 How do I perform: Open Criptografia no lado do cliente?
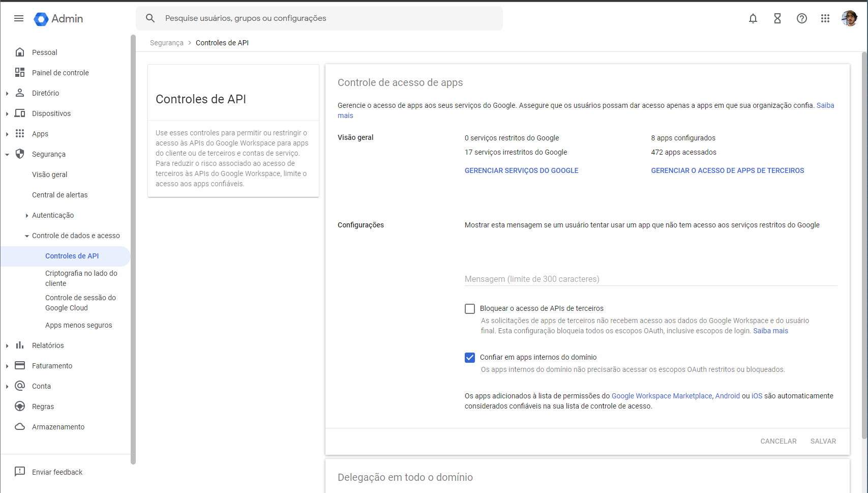pos(81,278)
